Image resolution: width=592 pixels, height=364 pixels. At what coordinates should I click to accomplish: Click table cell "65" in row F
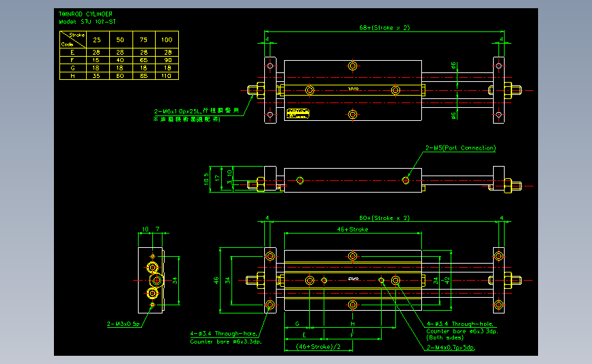143,60
